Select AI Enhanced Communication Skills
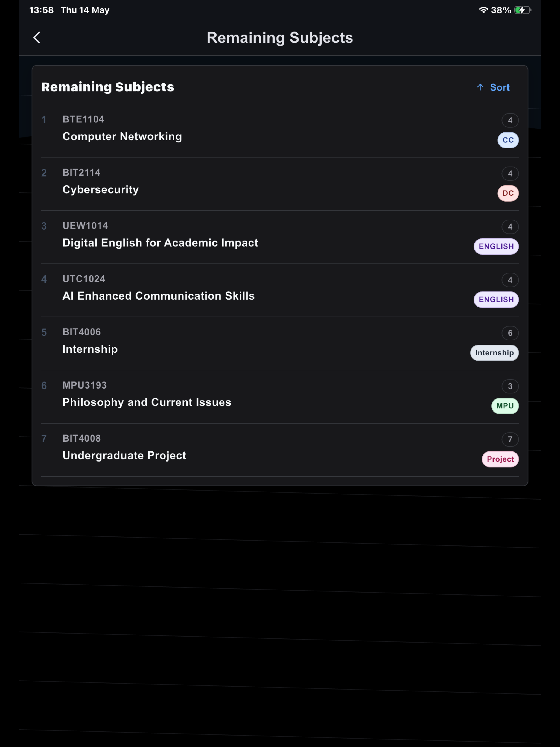Image resolution: width=560 pixels, height=747 pixels. tap(280, 290)
